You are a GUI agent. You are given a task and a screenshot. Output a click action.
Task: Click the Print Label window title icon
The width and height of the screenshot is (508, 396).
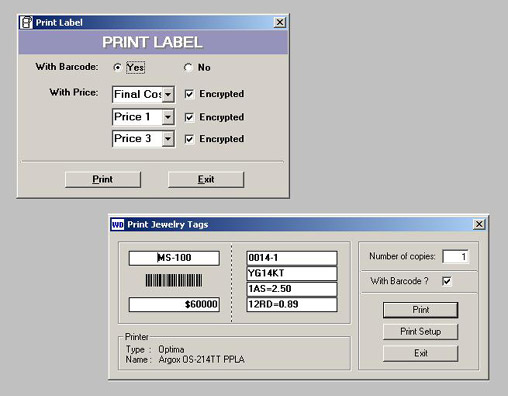[x=26, y=22]
